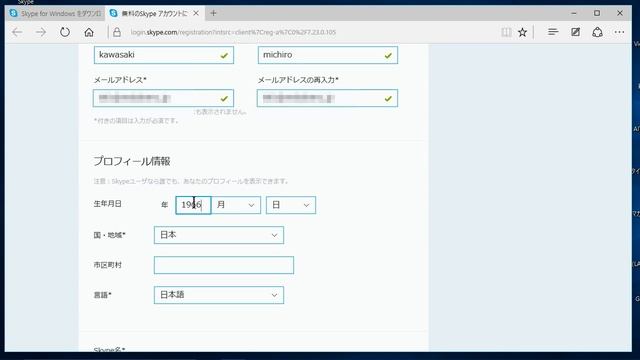Open the 言語 dropdown showing 日本語
Screen dimensions: 640x360
pos(219,295)
